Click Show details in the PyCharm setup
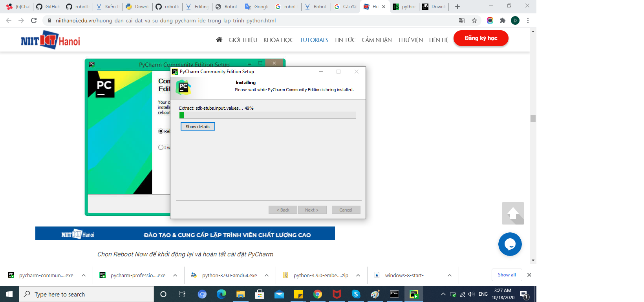This screenshot has width=644, height=302. coord(198,127)
